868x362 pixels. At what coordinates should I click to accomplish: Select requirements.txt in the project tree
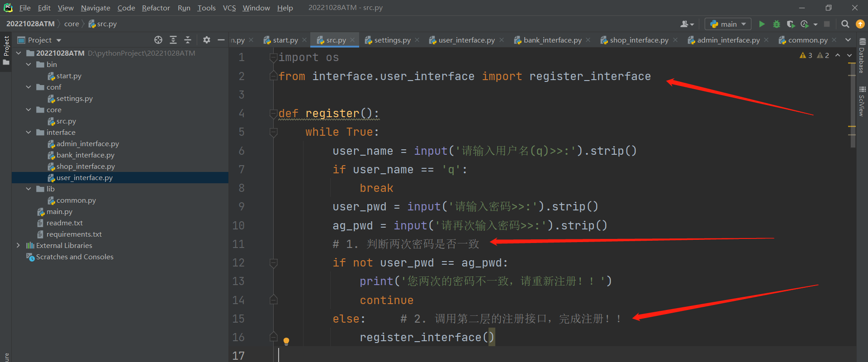(74, 234)
